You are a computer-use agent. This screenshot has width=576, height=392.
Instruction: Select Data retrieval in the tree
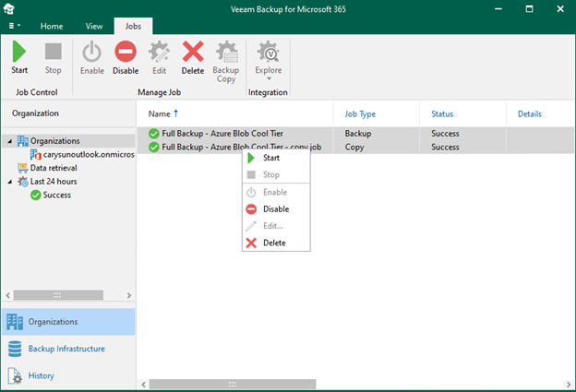coord(54,168)
